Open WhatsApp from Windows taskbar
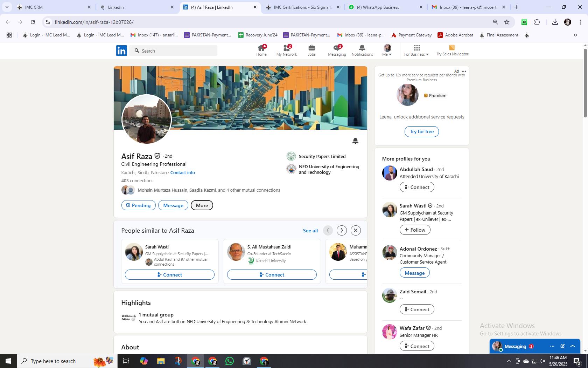 tap(230, 361)
